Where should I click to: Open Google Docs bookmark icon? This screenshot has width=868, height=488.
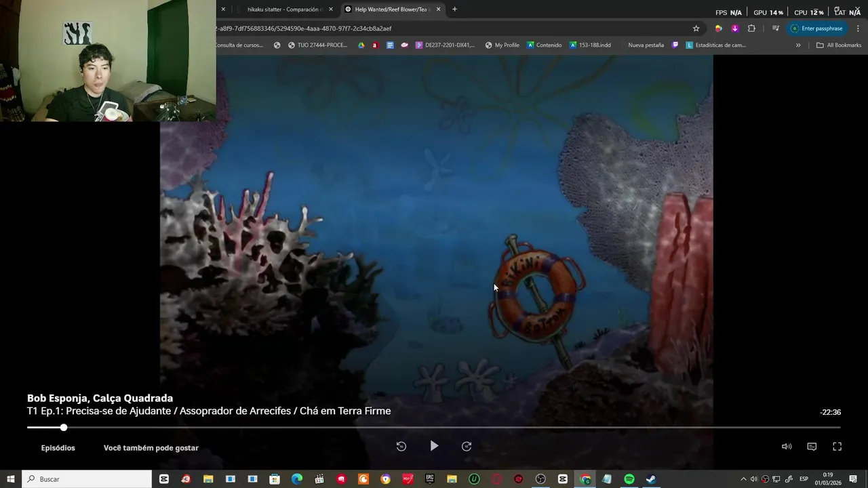point(390,45)
